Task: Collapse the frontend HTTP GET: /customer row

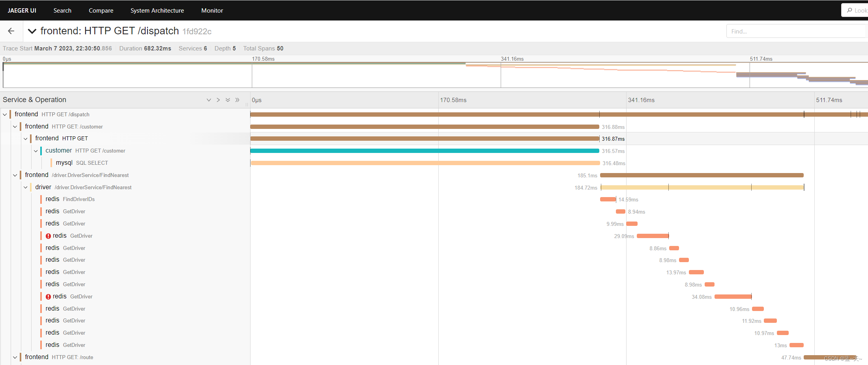Action: pyautogui.click(x=15, y=127)
